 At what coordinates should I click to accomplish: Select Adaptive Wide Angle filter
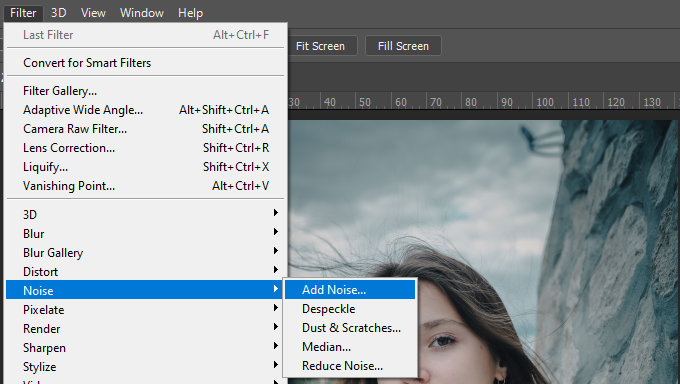pos(145,110)
